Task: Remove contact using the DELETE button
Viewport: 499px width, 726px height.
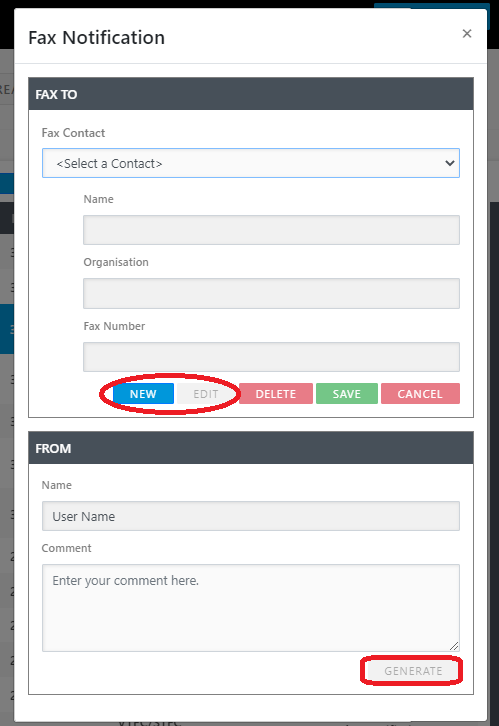Action: click(275, 394)
